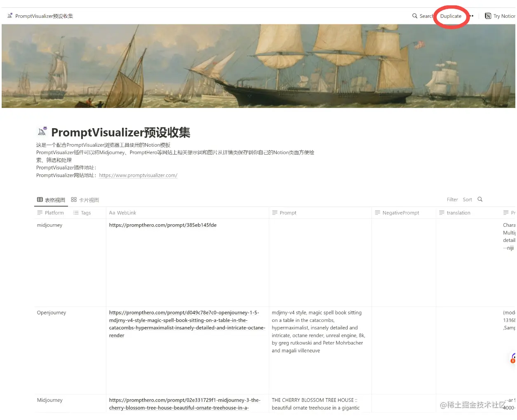Click the ship painting cover image
This screenshot has height=420, width=517.
point(258,66)
